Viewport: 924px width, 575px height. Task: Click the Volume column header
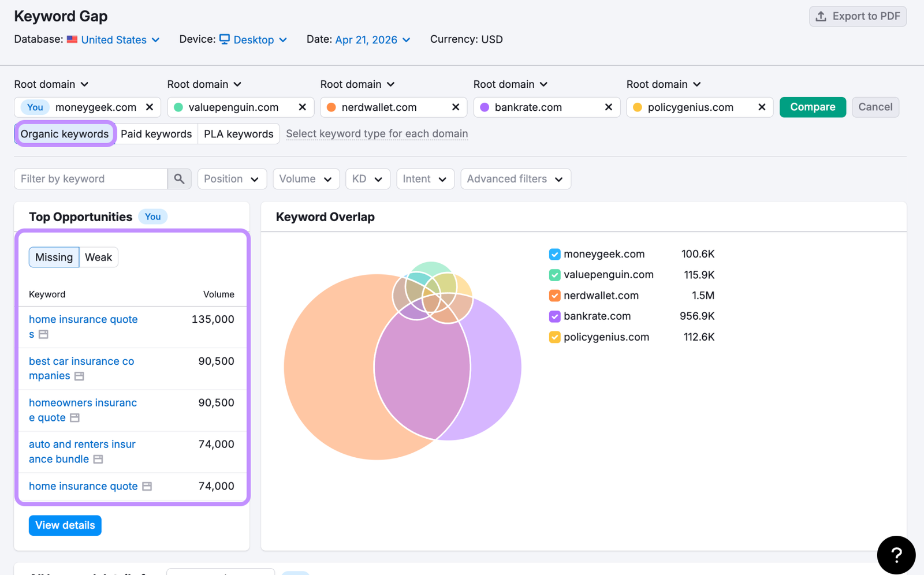[218, 294]
